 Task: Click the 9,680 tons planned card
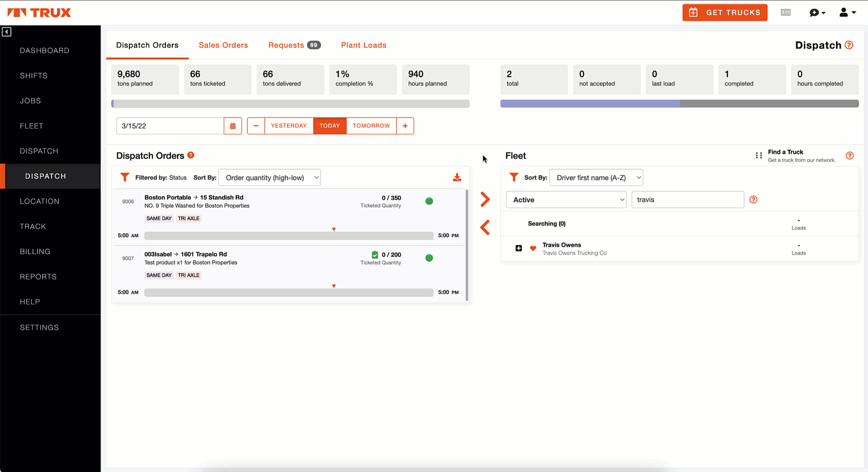(x=145, y=79)
